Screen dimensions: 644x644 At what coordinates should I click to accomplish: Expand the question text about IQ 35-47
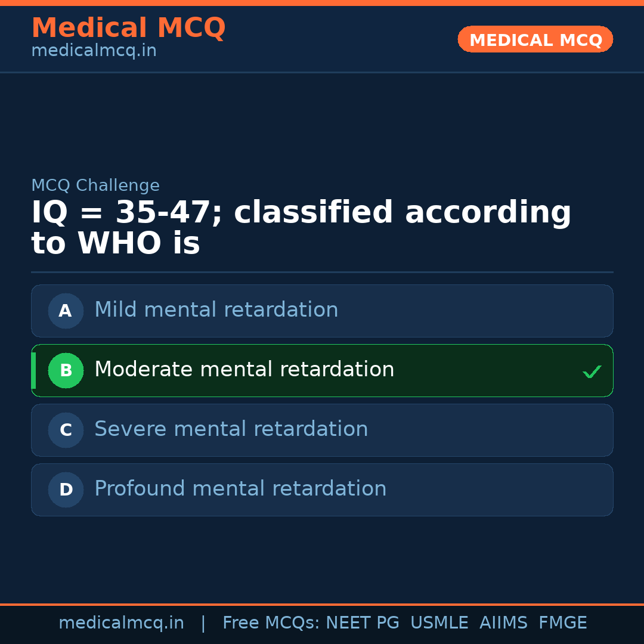[x=301, y=227]
